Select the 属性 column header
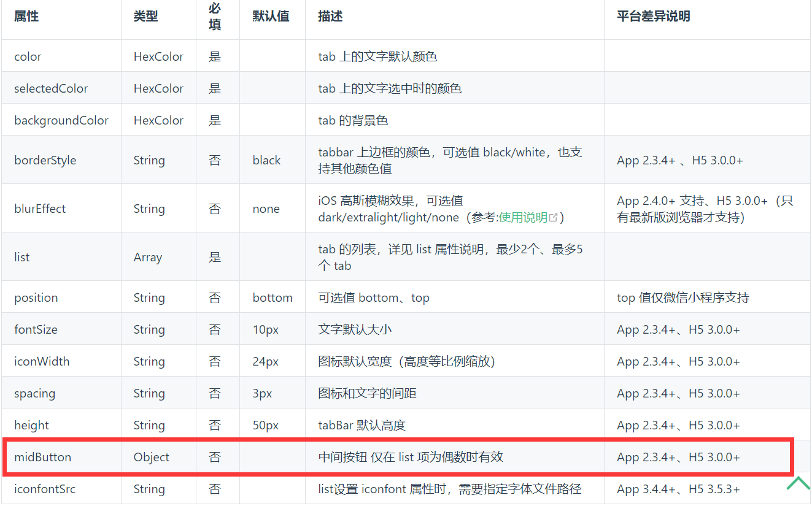The height and width of the screenshot is (514, 812). [26, 17]
